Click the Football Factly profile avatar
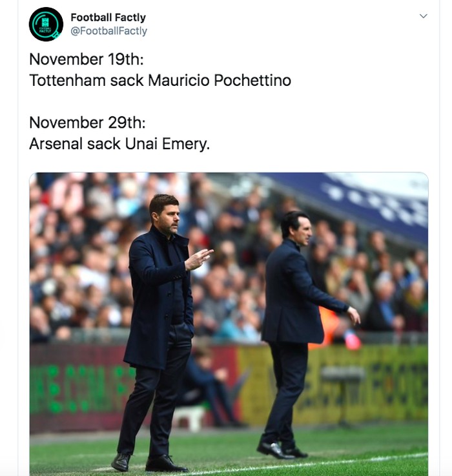The image size is (452, 476). (46, 24)
